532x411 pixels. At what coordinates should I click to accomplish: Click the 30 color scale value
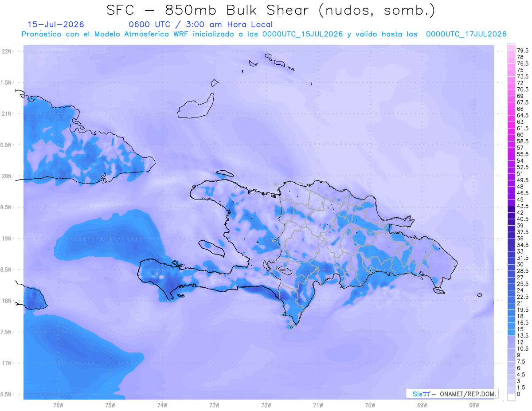pos(520,264)
